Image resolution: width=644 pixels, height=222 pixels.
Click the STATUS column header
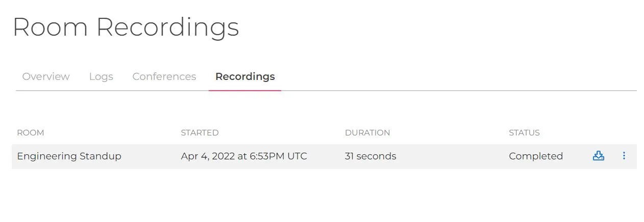[524, 133]
